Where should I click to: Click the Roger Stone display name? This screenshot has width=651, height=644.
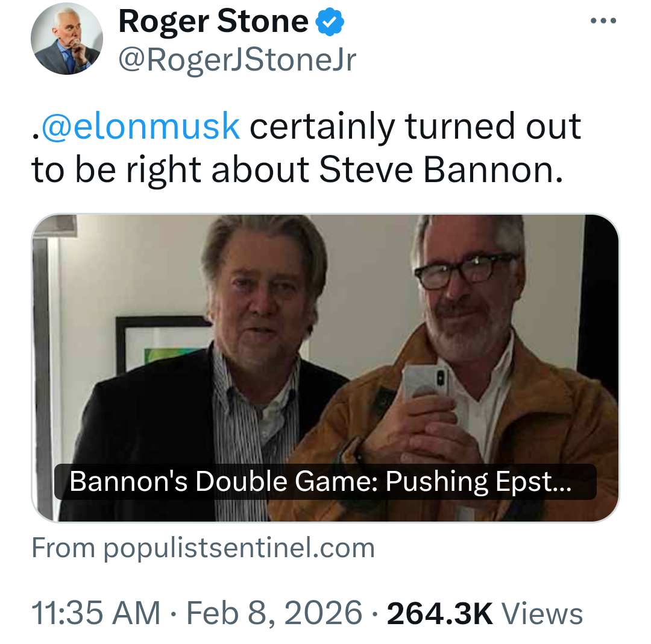point(213,22)
